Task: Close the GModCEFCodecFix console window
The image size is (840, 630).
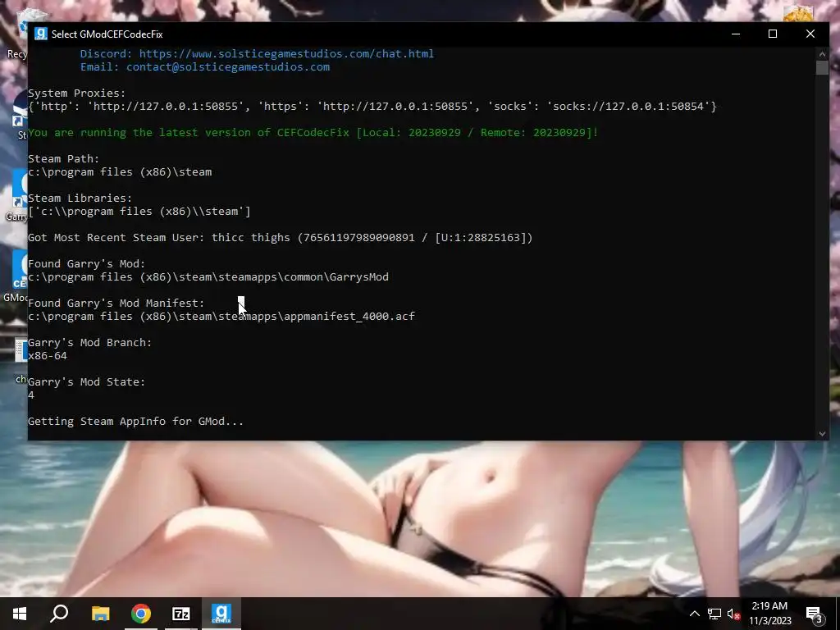Action: (810, 34)
